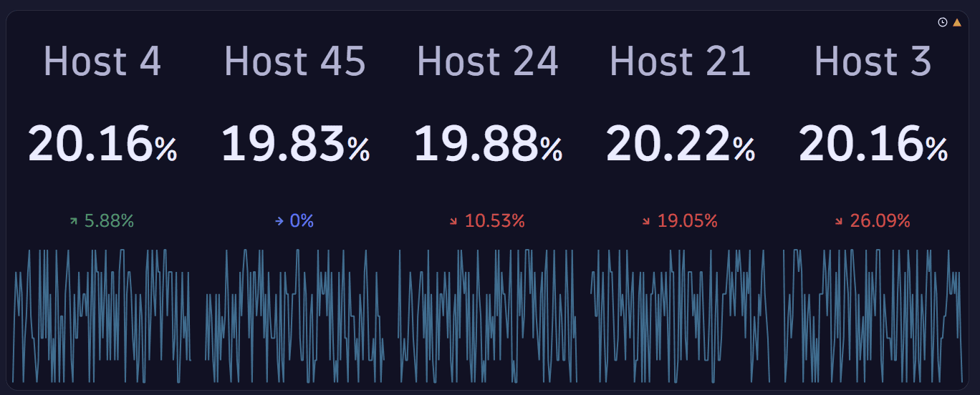Click the 19.83% value for Host 45

pyautogui.click(x=295, y=145)
